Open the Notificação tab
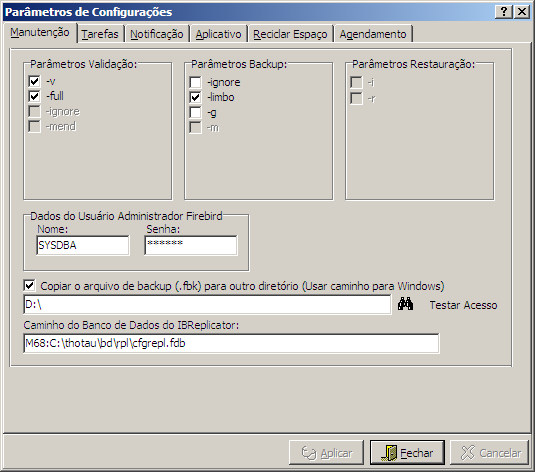 click(x=157, y=34)
